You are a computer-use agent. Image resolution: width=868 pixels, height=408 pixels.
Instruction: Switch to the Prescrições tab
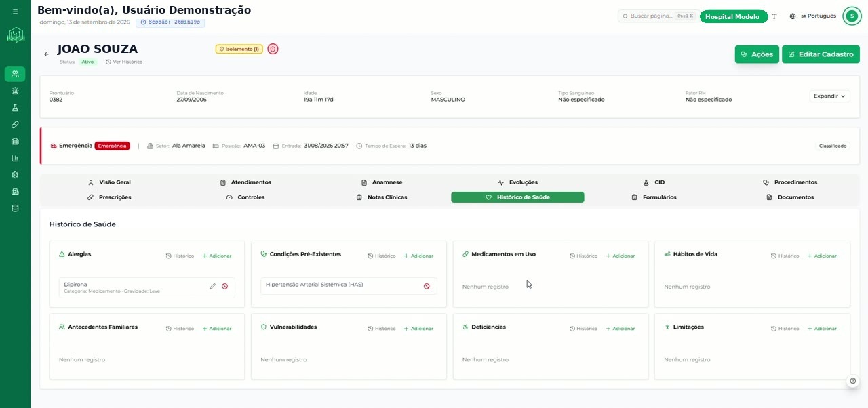(x=109, y=197)
